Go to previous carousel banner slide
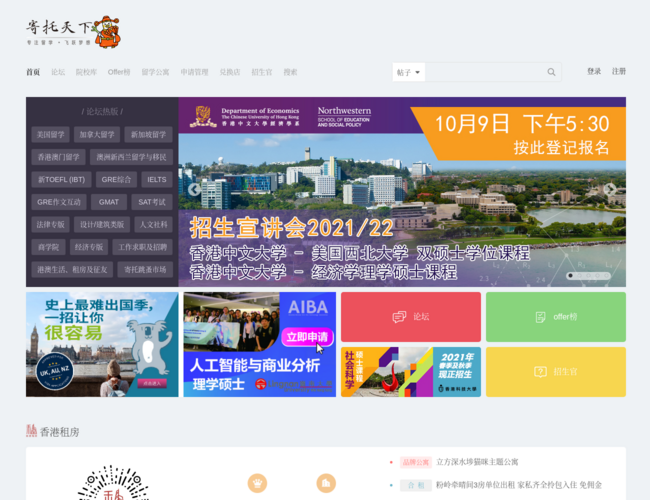The image size is (650, 500). [194, 189]
